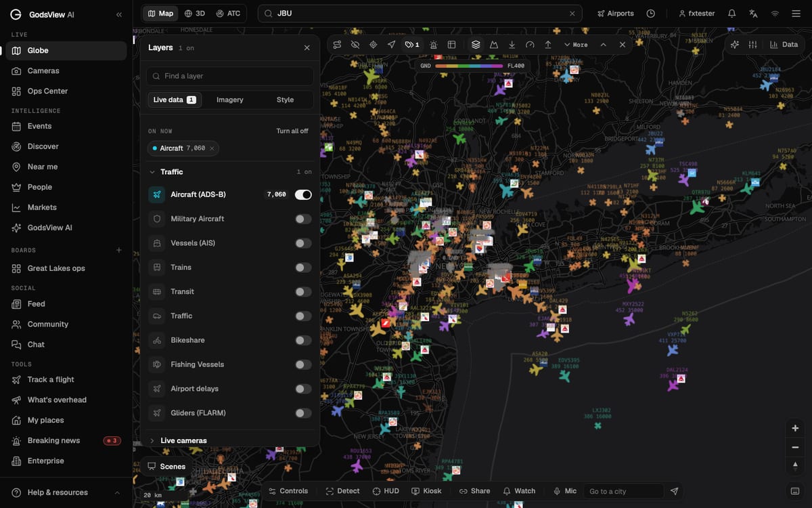
Task: Click the upload arrow toolbar icon
Action: [548, 45]
